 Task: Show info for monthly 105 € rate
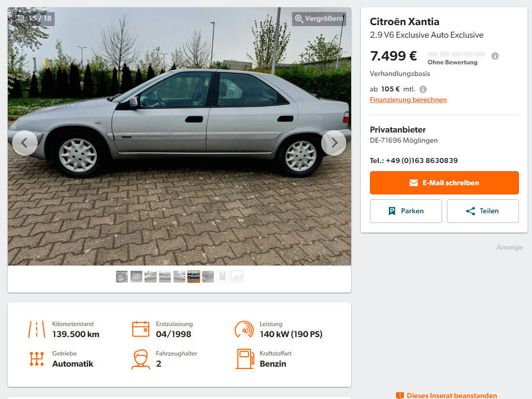pyautogui.click(x=423, y=89)
